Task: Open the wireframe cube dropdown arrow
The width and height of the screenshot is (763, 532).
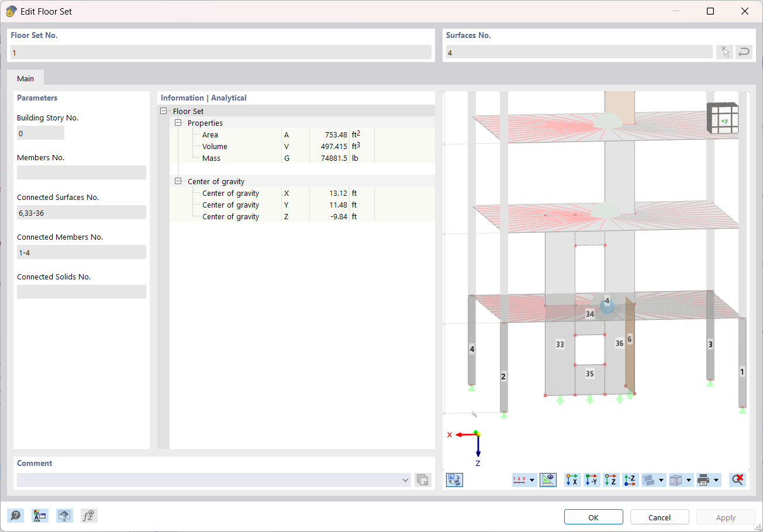Action: click(689, 480)
